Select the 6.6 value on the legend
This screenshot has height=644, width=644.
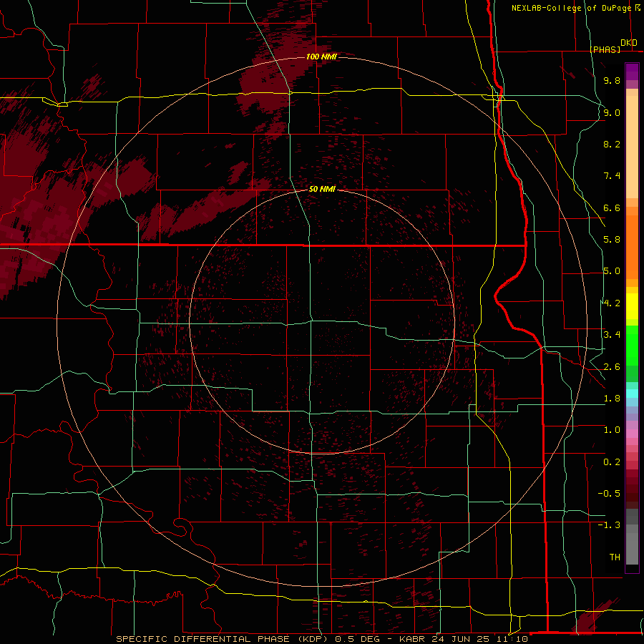612,208
